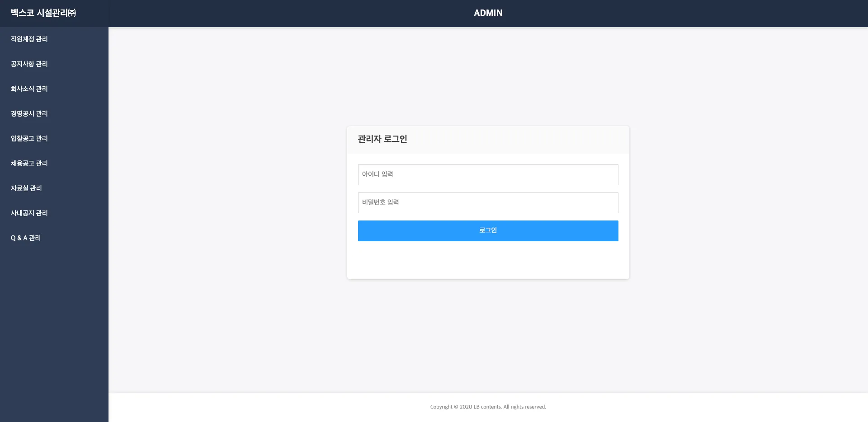Open 입찰공고 관리 section

coord(29,139)
